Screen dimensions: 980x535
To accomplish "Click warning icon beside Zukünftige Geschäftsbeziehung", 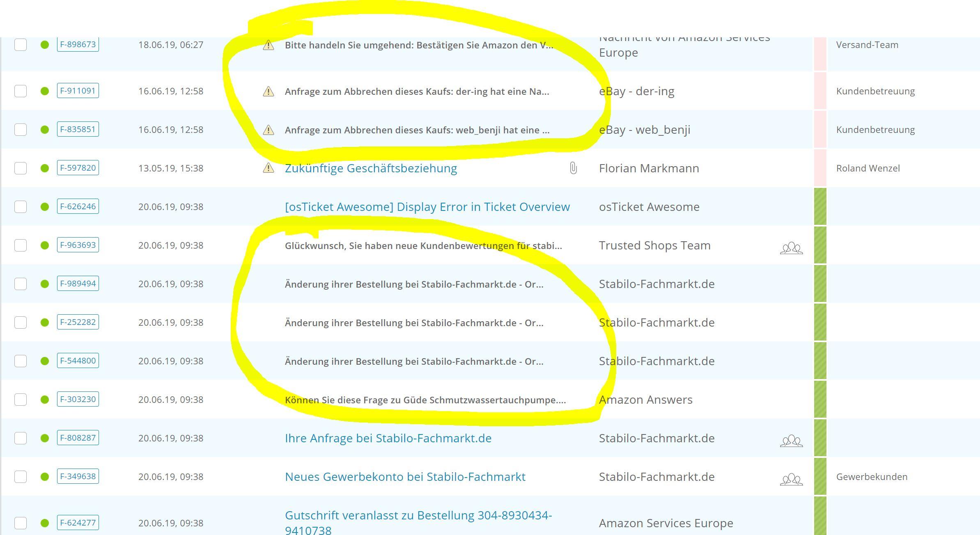I will tap(268, 168).
